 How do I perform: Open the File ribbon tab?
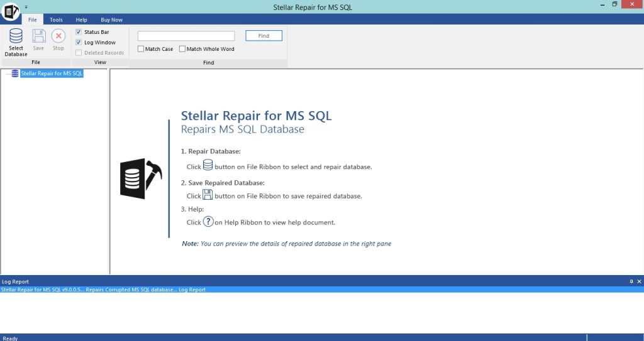(x=33, y=19)
